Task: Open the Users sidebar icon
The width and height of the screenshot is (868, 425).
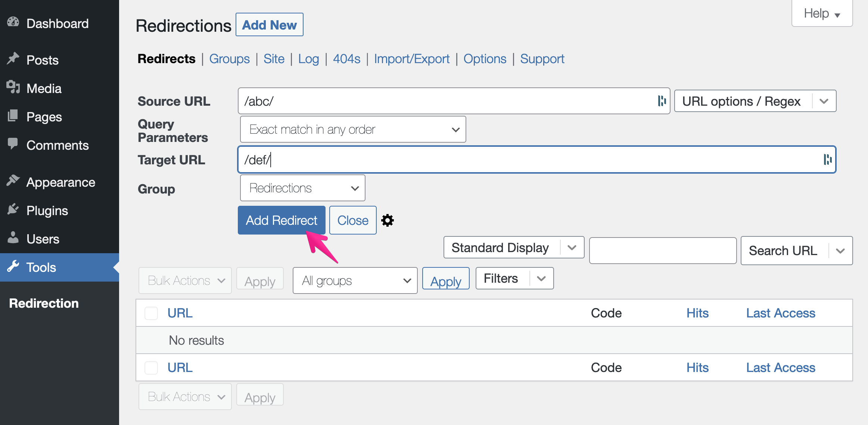Action: (14, 239)
